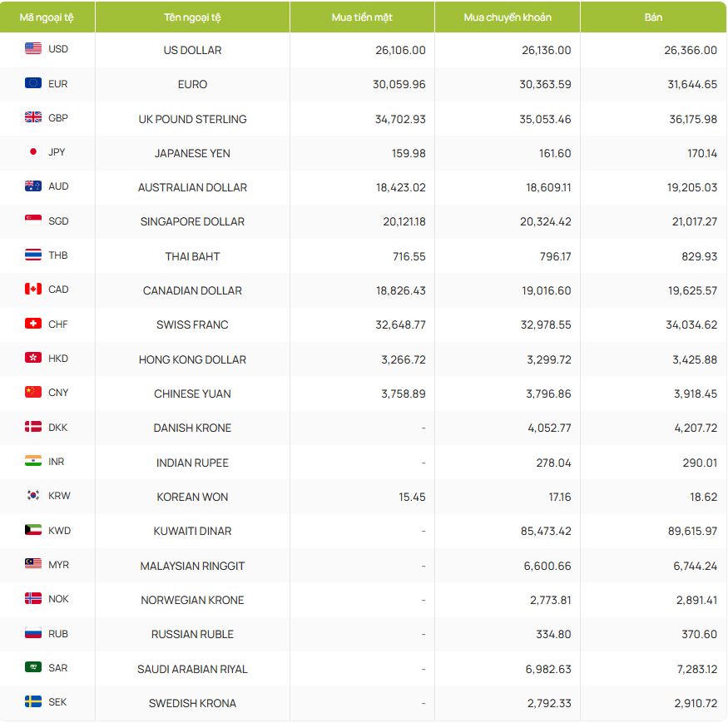This screenshot has width=728, height=723.
Task: Click the "Mã ngoại tệ" column header
Action: point(47,17)
